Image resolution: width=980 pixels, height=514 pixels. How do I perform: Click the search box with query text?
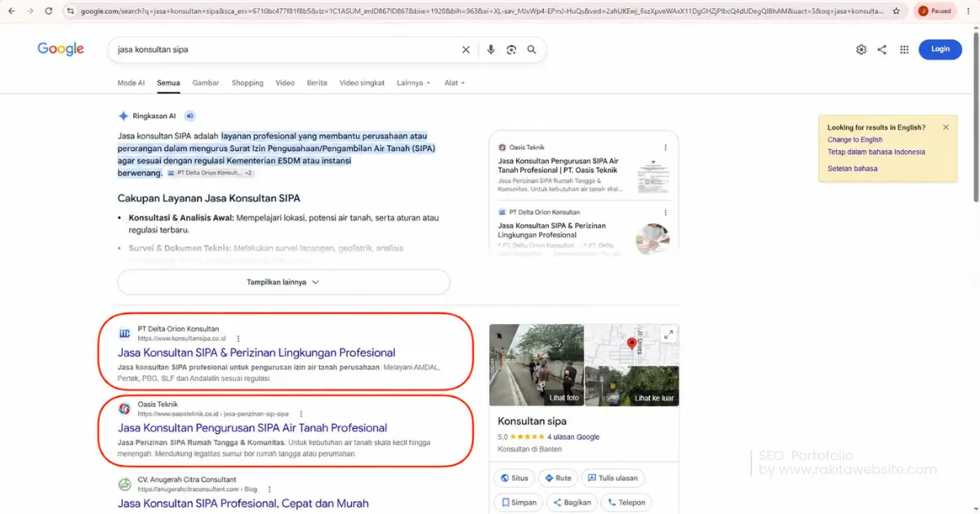[286, 50]
